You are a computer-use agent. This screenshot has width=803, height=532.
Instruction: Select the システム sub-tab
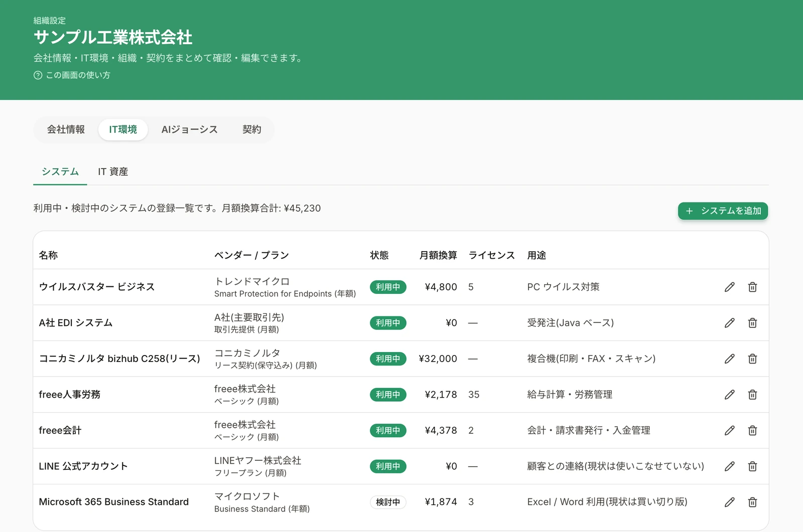click(x=60, y=171)
